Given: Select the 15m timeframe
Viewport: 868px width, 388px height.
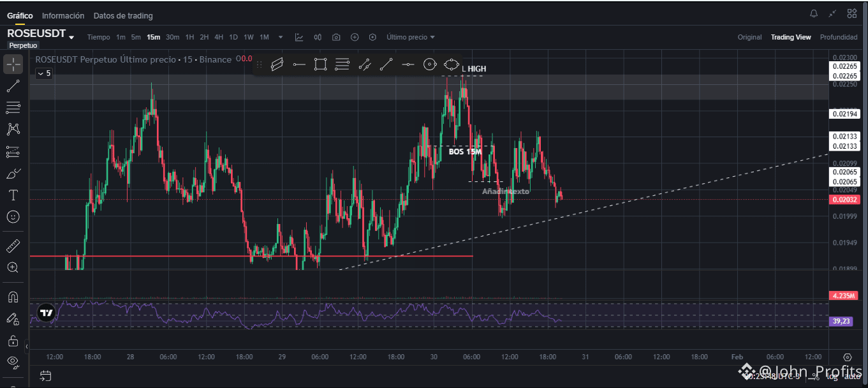Looking at the screenshot, I should pyautogui.click(x=154, y=37).
